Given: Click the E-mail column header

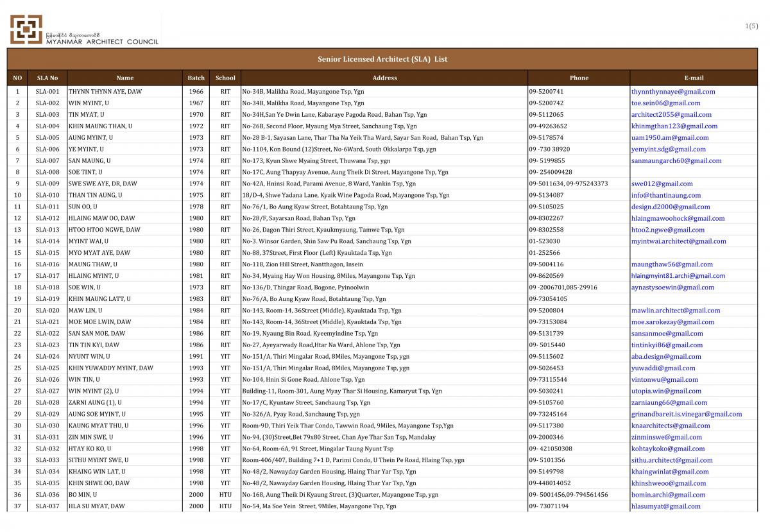Looking at the screenshot, I should 694,78.
